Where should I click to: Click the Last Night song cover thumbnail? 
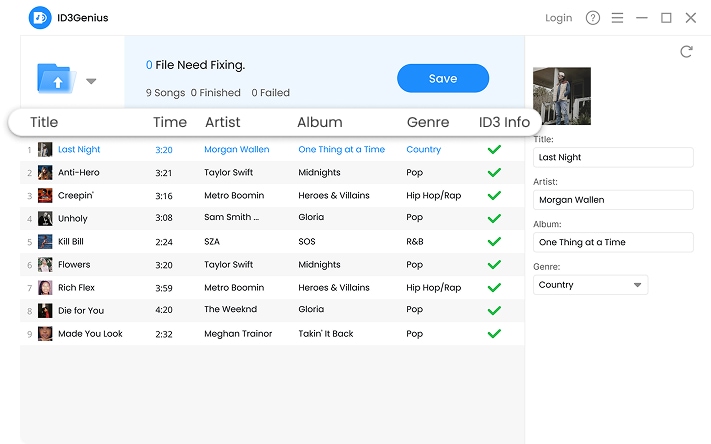coord(45,149)
